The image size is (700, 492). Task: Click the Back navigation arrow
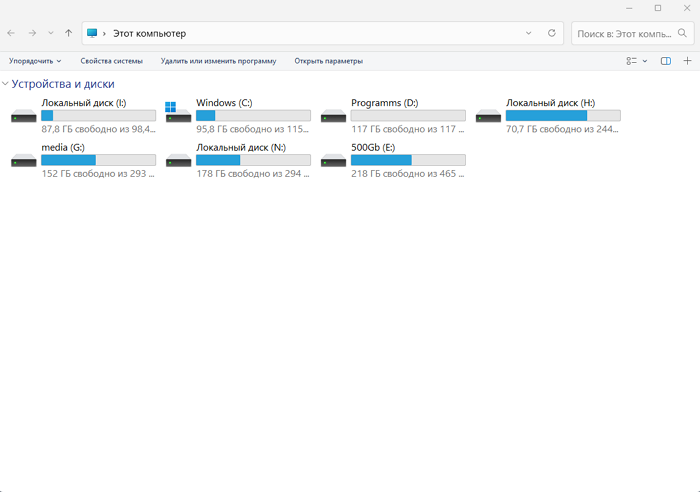(11, 33)
